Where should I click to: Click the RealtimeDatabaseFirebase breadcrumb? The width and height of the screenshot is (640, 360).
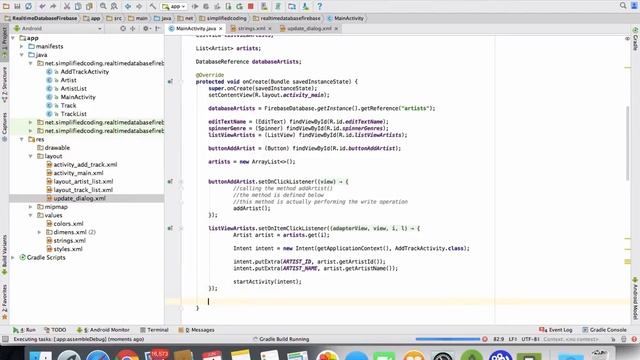pos(41,18)
